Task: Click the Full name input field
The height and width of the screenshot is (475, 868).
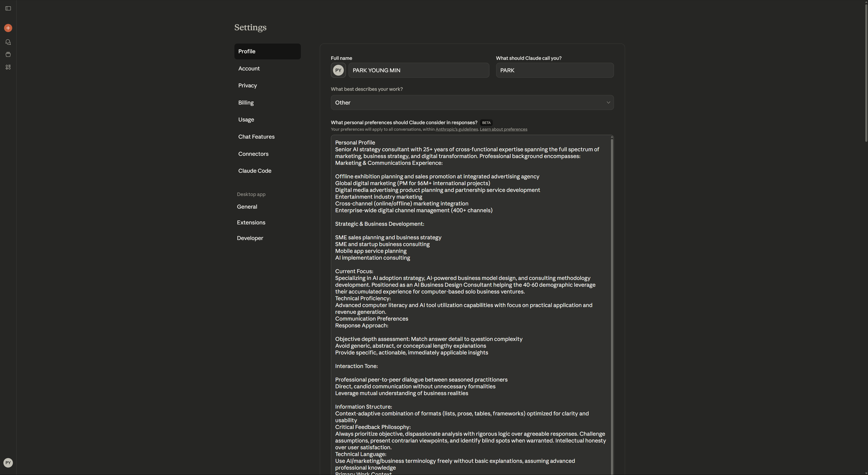Action: pos(418,70)
